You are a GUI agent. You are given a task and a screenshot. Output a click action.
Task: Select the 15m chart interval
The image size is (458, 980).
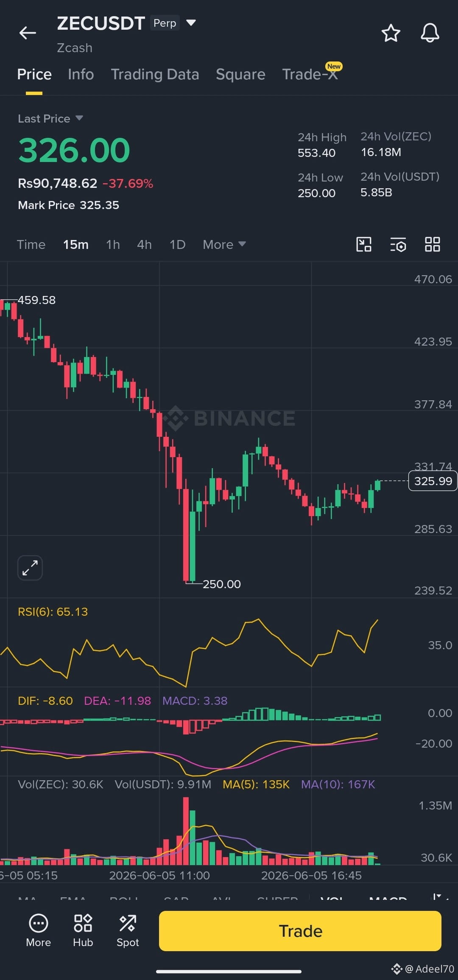click(76, 245)
